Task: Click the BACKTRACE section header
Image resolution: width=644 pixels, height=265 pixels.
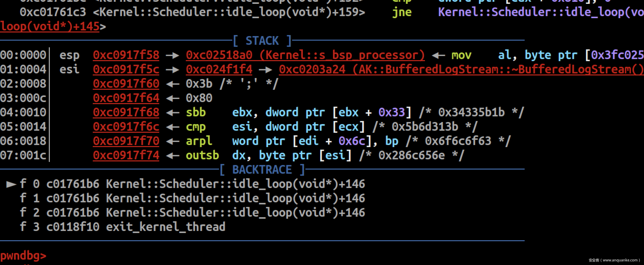Action: click(262, 170)
